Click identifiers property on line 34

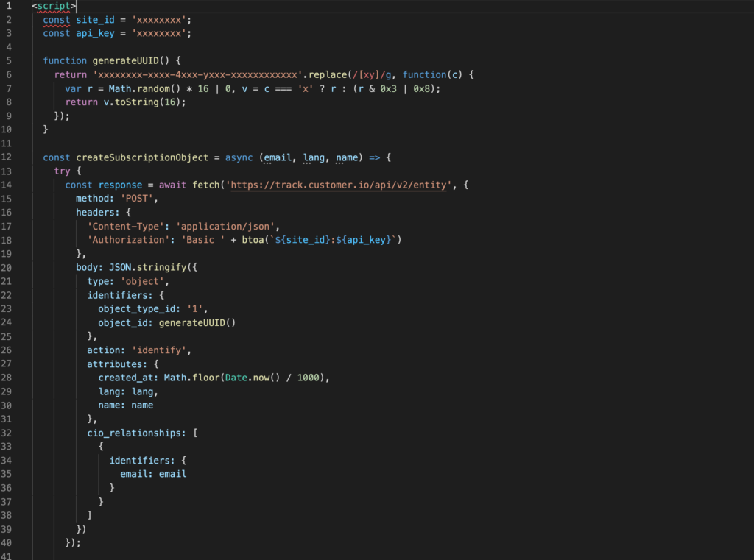point(139,461)
